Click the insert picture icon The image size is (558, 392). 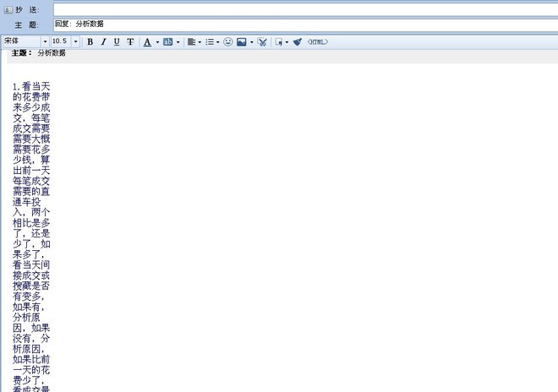pyautogui.click(x=242, y=42)
